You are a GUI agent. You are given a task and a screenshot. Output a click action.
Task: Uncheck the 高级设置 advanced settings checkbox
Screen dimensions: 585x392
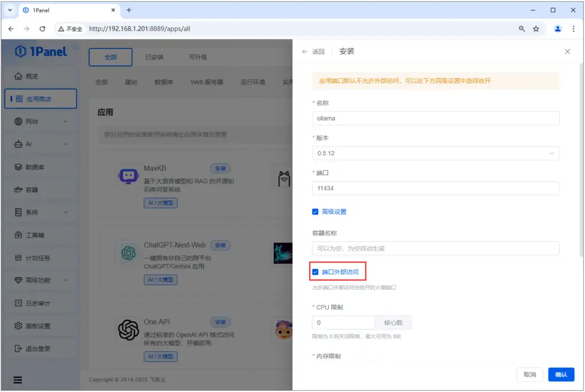pyautogui.click(x=315, y=211)
